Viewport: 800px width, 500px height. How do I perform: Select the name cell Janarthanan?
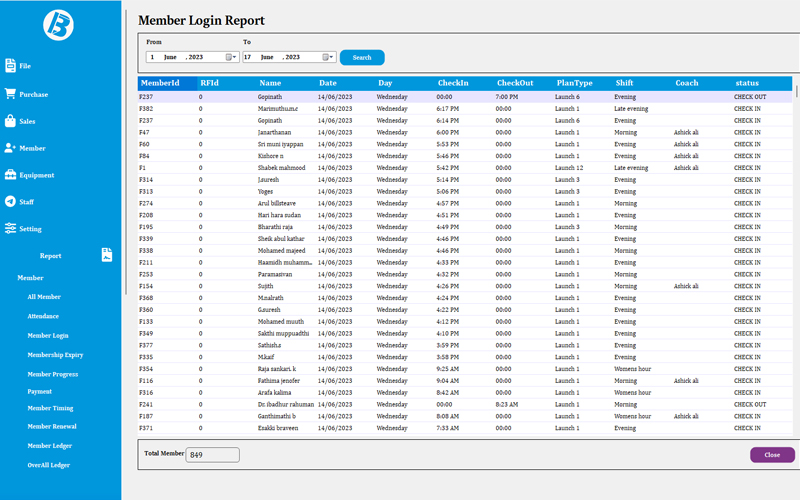274,132
